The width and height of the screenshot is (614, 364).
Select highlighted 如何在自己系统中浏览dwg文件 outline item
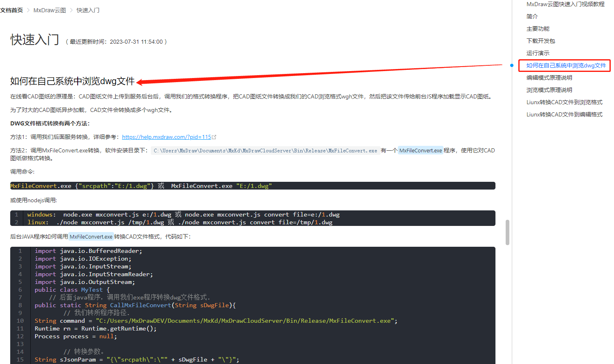[x=566, y=65]
